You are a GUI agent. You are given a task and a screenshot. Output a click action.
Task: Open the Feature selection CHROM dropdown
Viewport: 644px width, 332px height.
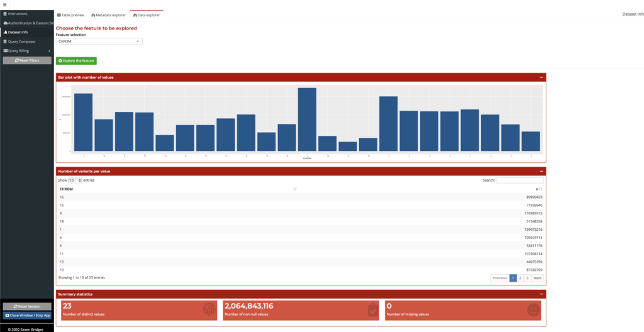click(99, 41)
